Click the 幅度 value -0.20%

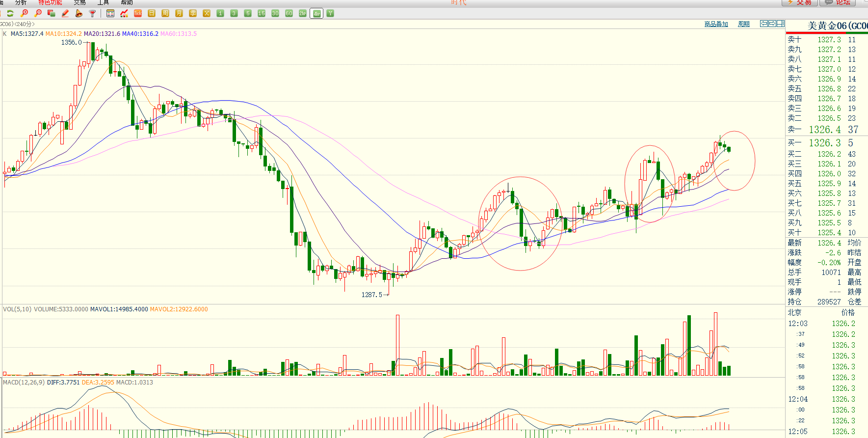point(829,263)
